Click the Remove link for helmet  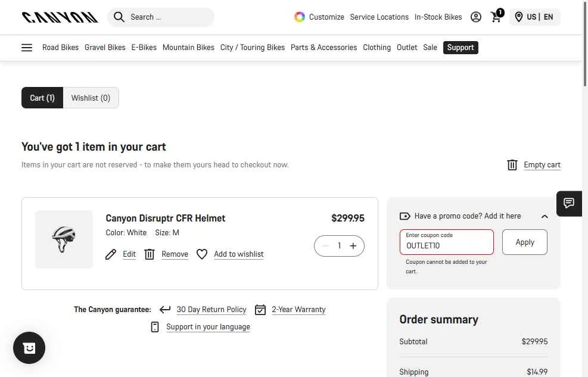175,254
